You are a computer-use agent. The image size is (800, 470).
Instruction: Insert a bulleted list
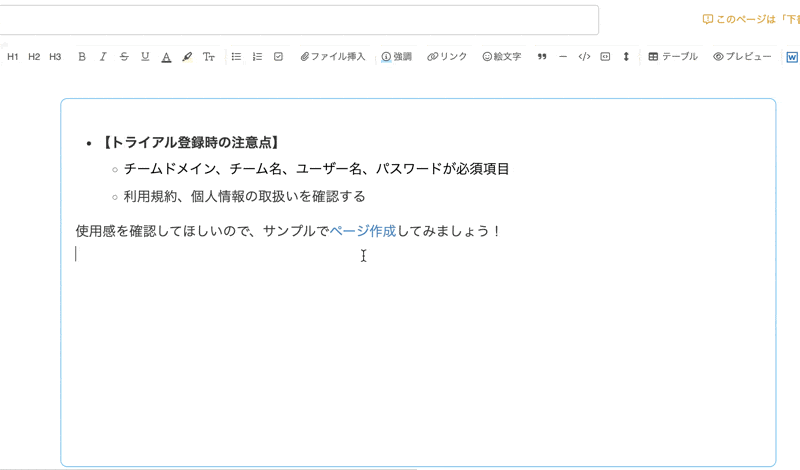(236, 57)
